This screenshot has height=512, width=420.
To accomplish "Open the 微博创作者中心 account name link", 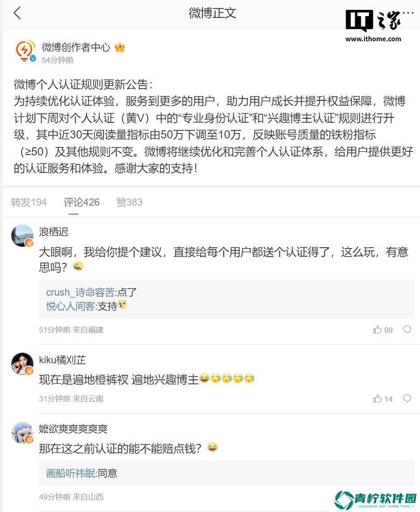I will point(76,47).
